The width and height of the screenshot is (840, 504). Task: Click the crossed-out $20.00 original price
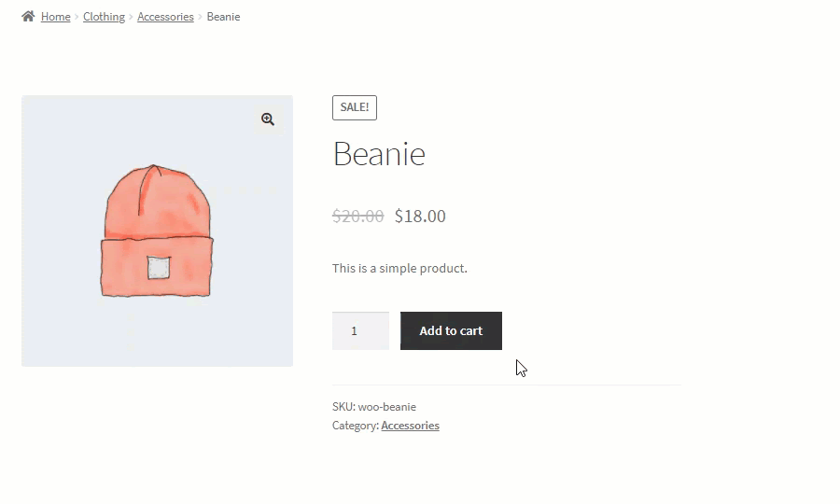point(357,216)
